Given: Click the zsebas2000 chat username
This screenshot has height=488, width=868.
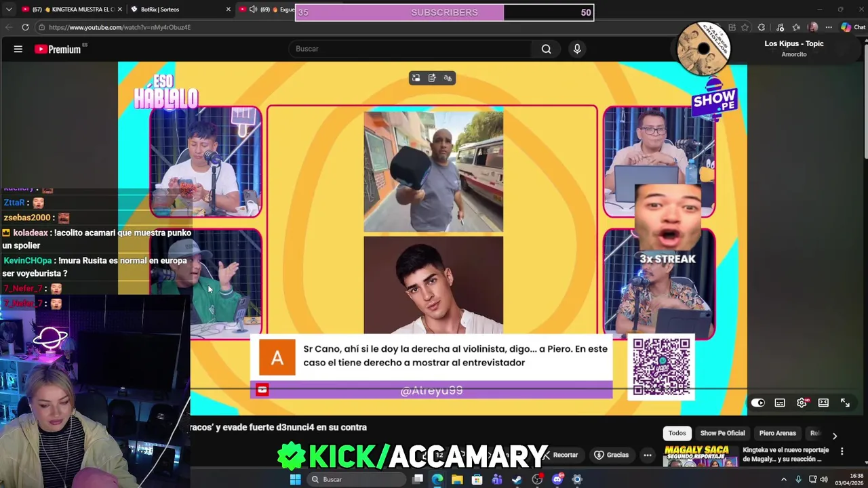Looking at the screenshot, I should pyautogui.click(x=27, y=218).
